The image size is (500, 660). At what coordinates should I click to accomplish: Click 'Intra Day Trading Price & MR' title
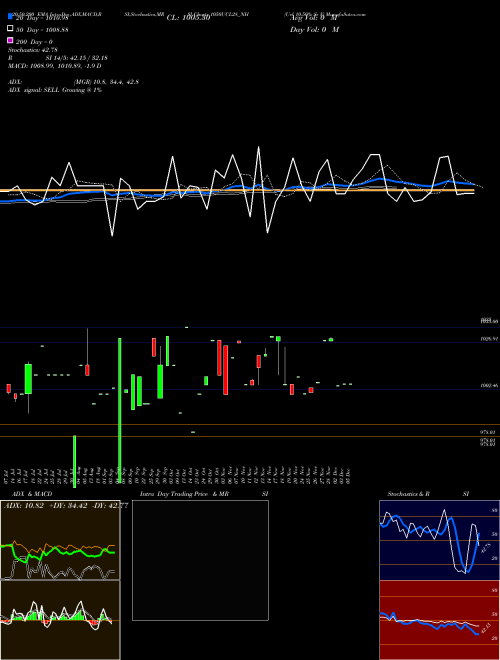[x=184, y=494]
